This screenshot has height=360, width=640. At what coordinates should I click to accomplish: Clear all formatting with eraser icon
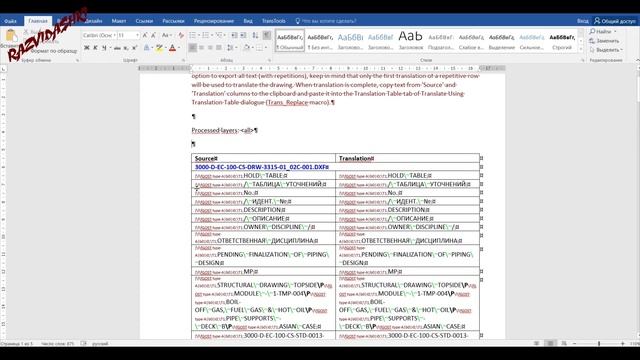pyautogui.click(x=181, y=36)
